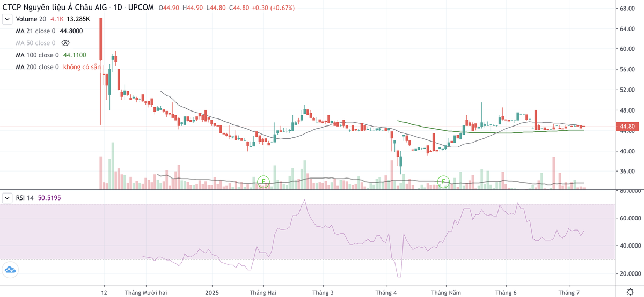
Task: Click the 2025 label on the time axis
Action: [x=213, y=293]
